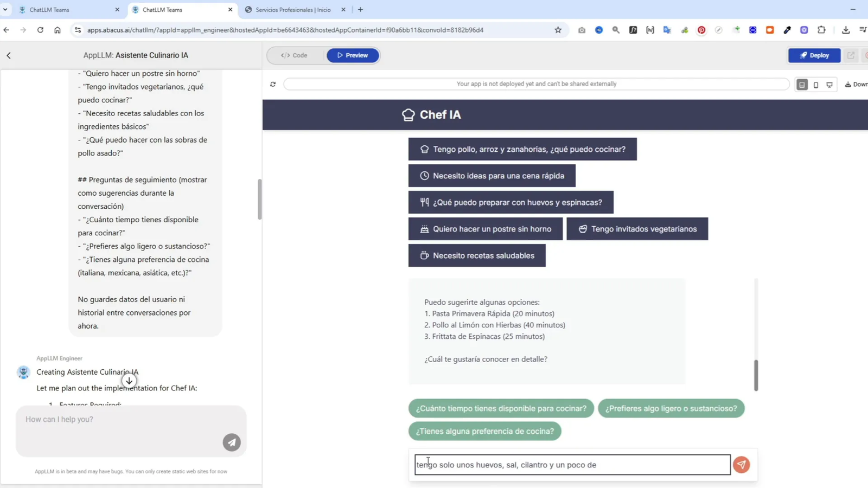Select the tablet preview layout

point(803,84)
